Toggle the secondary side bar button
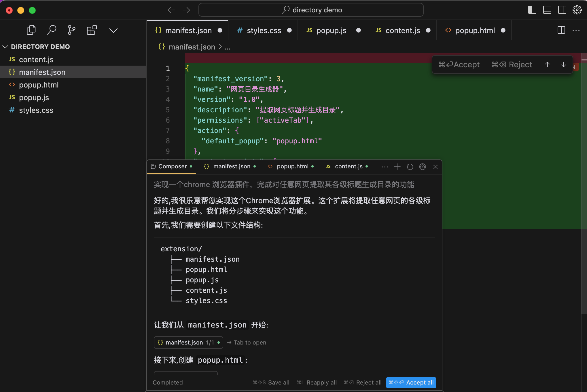The width and height of the screenshot is (587, 392). pyautogui.click(x=562, y=10)
